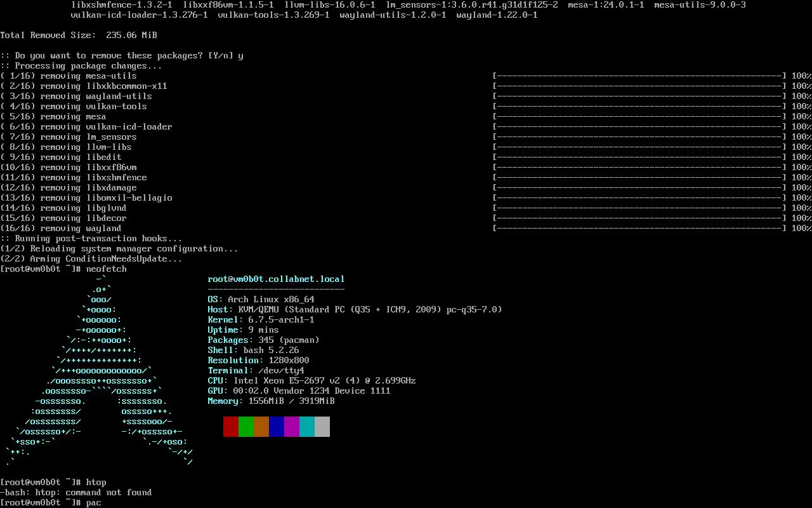Click progress bar of removing wayland line 16/16

(639, 229)
